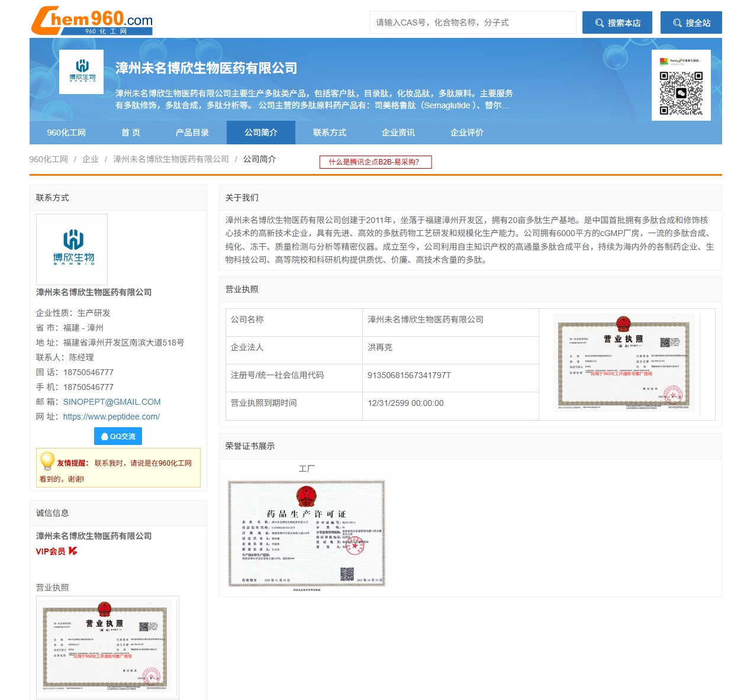Open the WeChat QR code image in banner
This screenshot has height=700, width=731.
pos(681,85)
